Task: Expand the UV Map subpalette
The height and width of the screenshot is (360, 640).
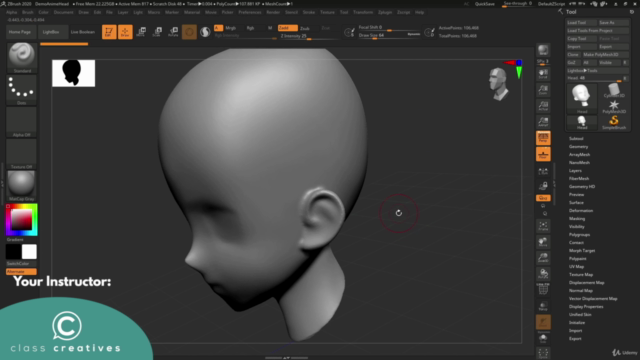Action: click(576, 267)
